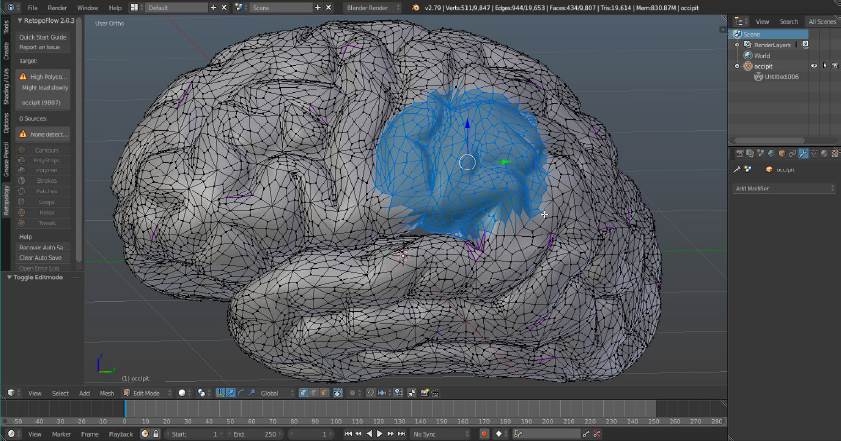The height and width of the screenshot is (441, 841).
Task: Click the modifiers wrench tab in Properties
Action: point(803,153)
